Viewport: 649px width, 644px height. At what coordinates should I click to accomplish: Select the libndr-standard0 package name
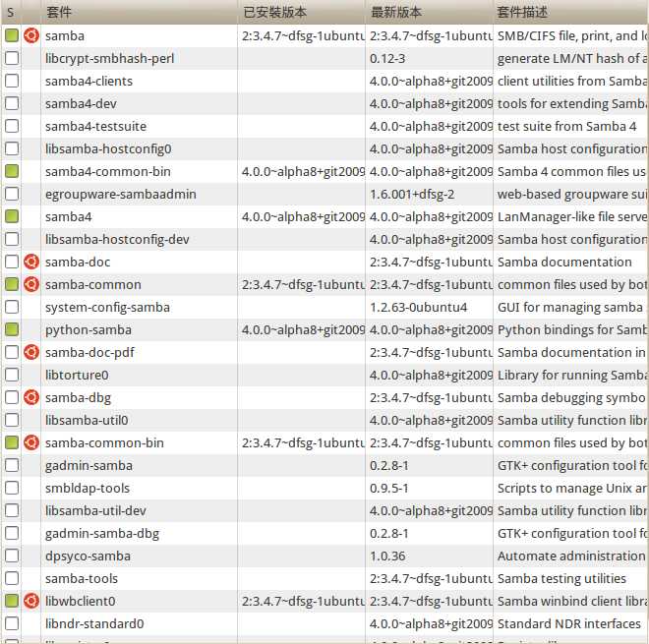click(94, 623)
